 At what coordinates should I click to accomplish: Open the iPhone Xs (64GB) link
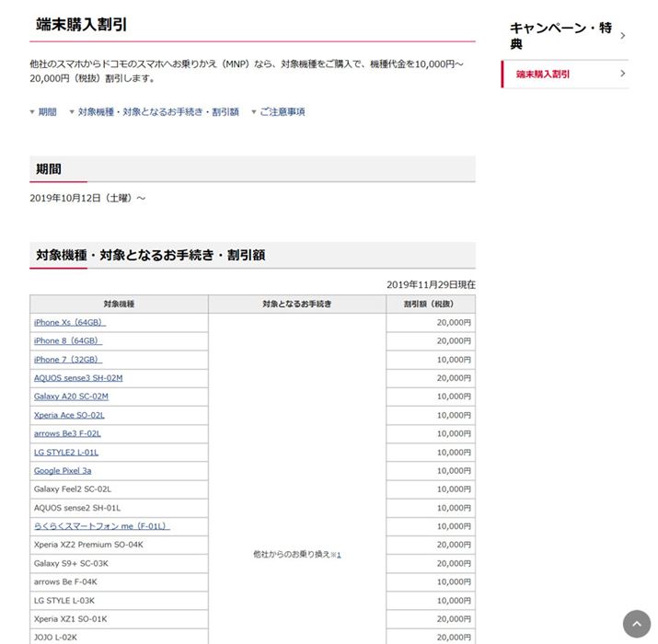69,323
